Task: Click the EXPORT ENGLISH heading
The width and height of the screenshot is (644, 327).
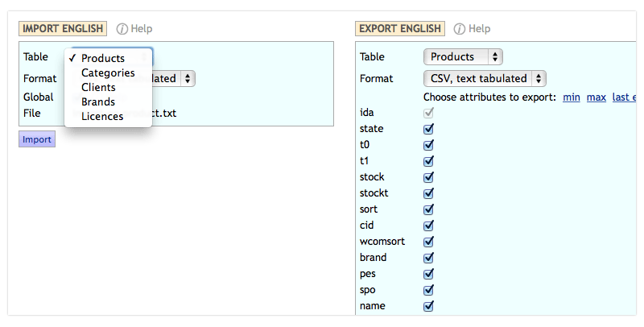Action: 400,29
